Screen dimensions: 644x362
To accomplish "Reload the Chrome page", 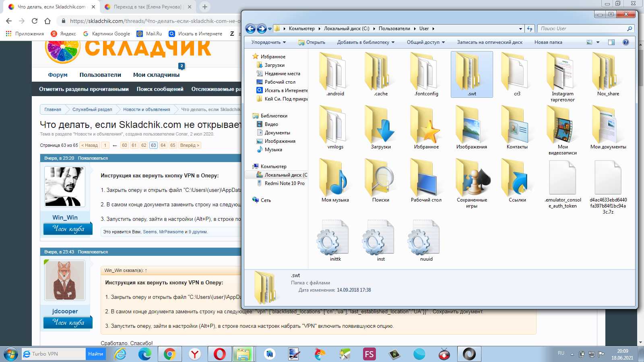I will (x=35, y=21).
